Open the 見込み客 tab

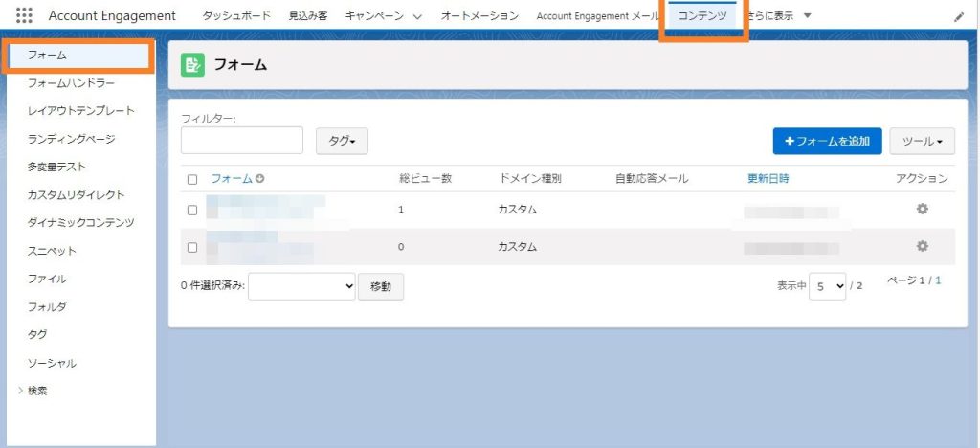pos(308,16)
